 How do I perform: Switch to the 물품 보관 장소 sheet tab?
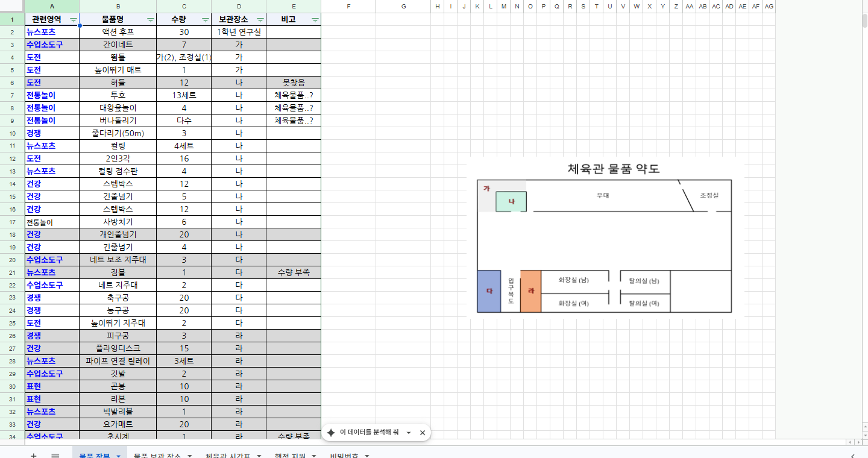[157, 455]
